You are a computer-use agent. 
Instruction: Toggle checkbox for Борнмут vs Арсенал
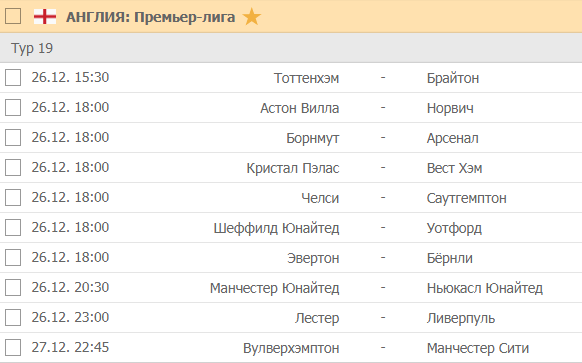[x=13, y=138]
